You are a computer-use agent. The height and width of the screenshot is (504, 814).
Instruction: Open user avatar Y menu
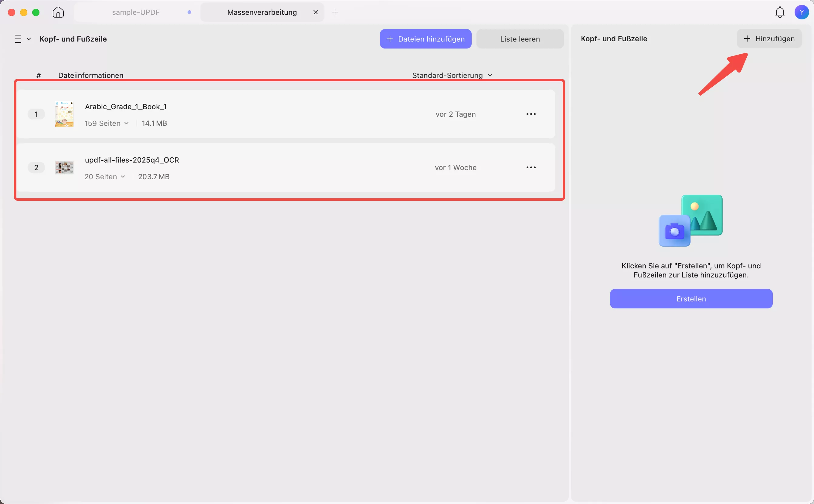[x=801, y=12]
